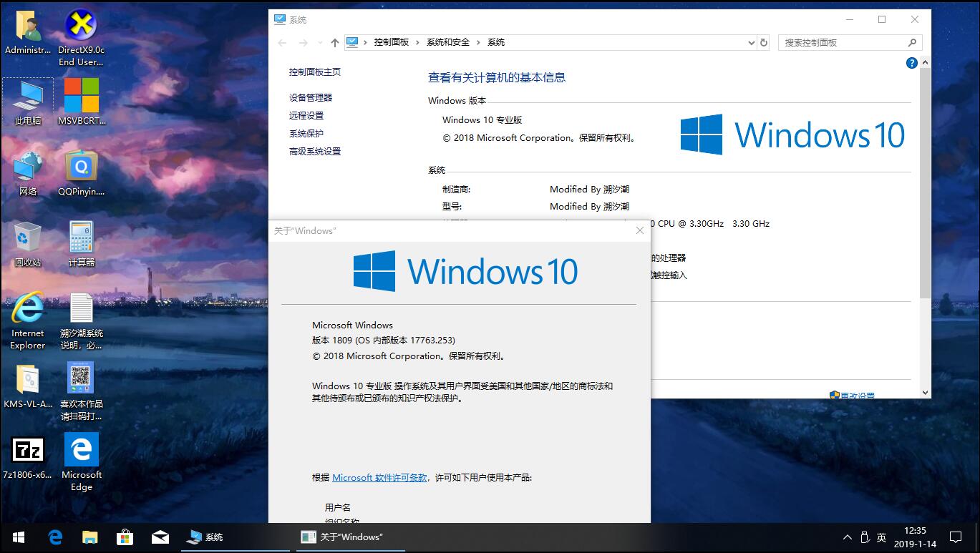Screen dimensions: 980x553
Task: Click 系统和安全 in the address breadcrumb
Action: tap(448, 42)
